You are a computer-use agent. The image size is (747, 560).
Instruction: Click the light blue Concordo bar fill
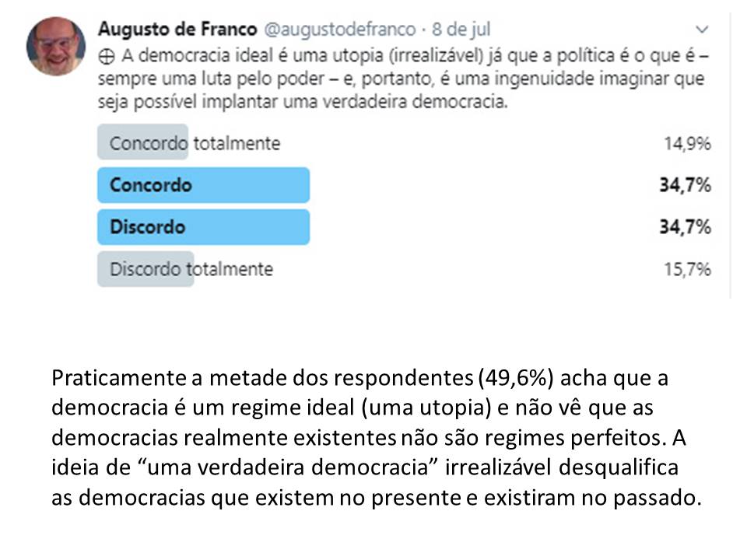tap(203, 185)
